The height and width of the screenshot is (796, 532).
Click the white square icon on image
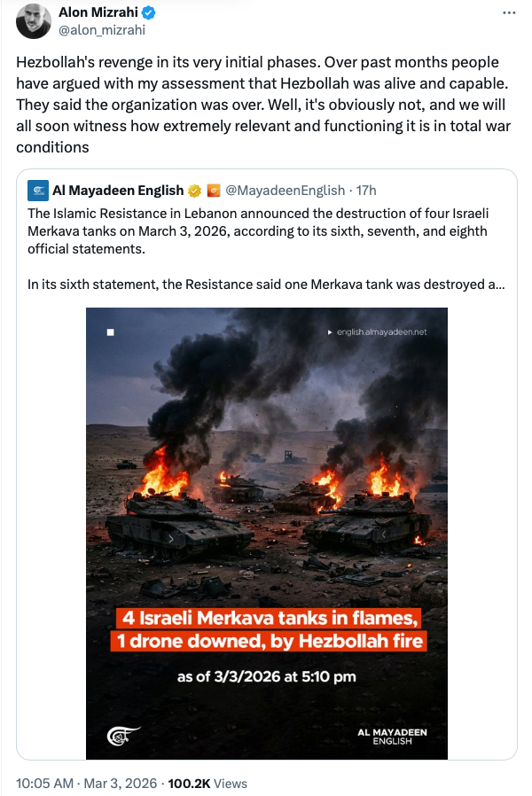pos(112,333)
